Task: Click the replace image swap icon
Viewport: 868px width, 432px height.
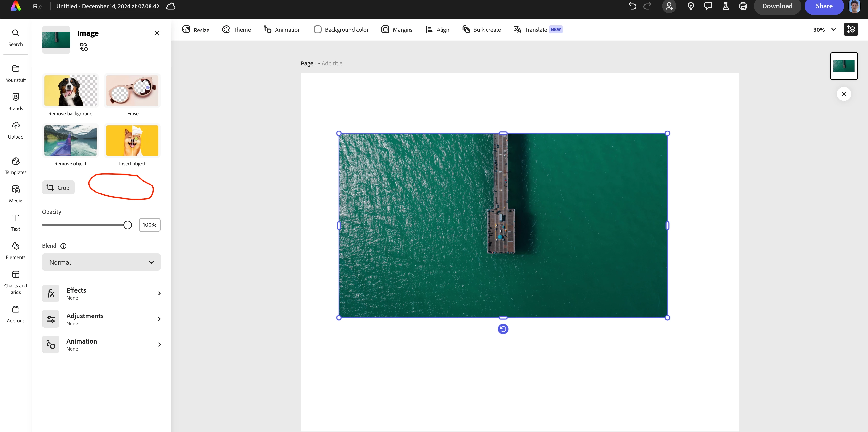Action: pos(84,47)
